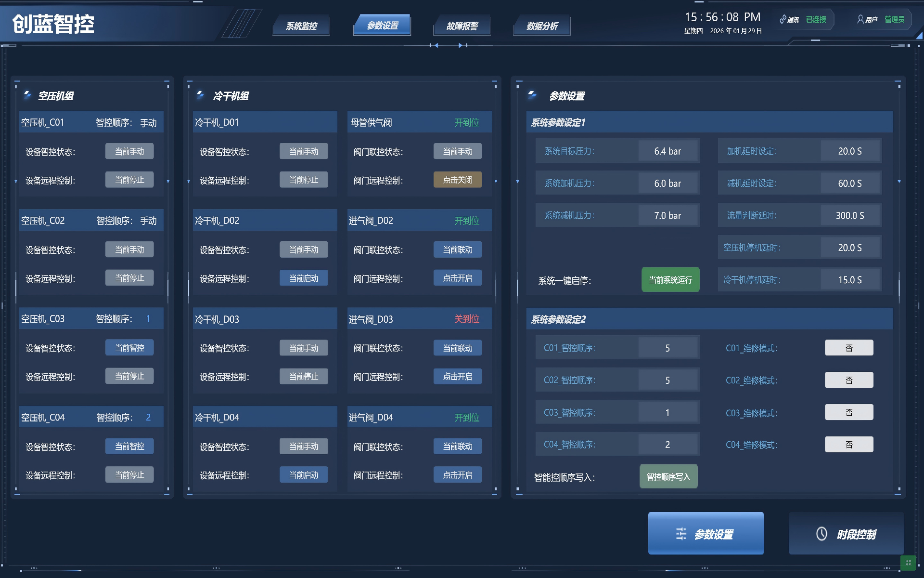Click the user profile icon
This screenshot has width=924, height=578.
pos(860,19)
